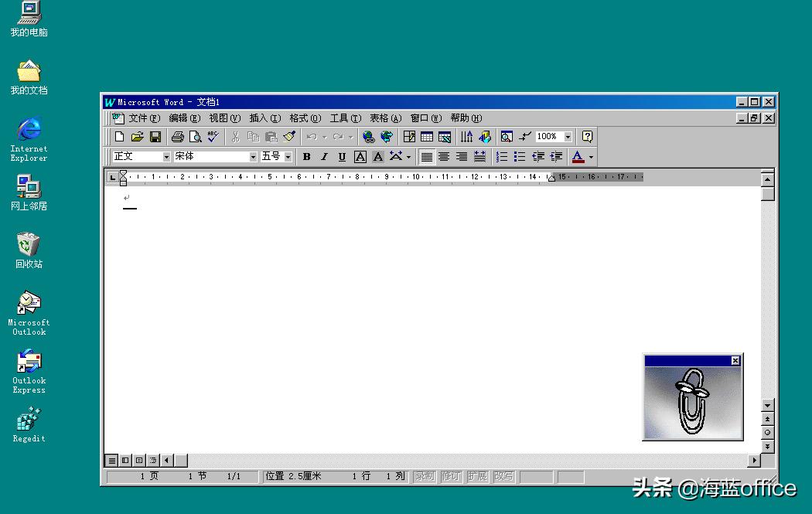Toggle underline formatting
This screenshot has height=514, width=812.
click(x=341, y=156)
